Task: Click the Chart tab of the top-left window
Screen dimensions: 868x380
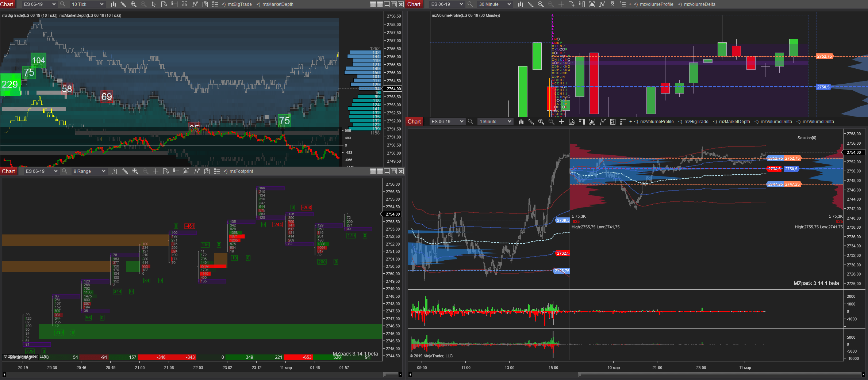Action: coord(7,4)
